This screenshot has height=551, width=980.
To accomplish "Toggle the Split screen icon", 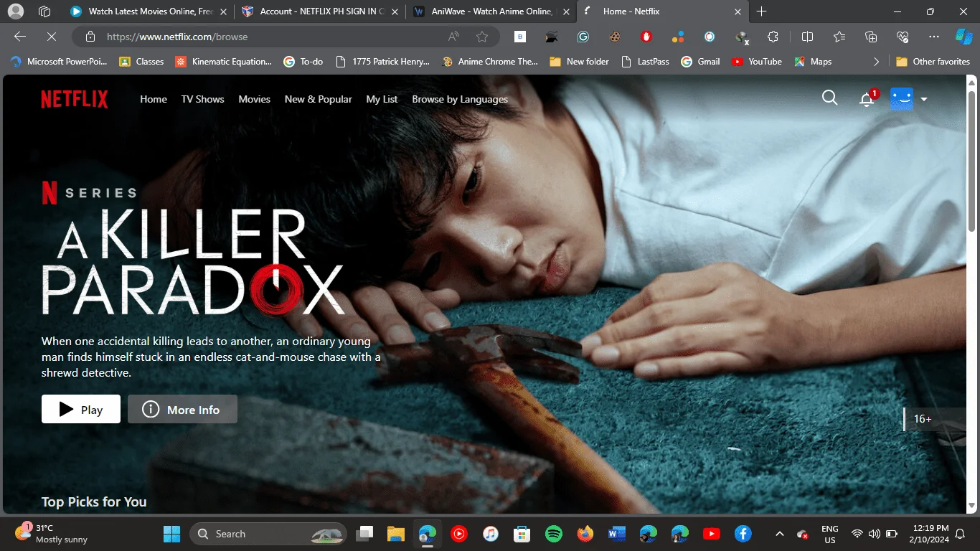I will click(807, 37).
